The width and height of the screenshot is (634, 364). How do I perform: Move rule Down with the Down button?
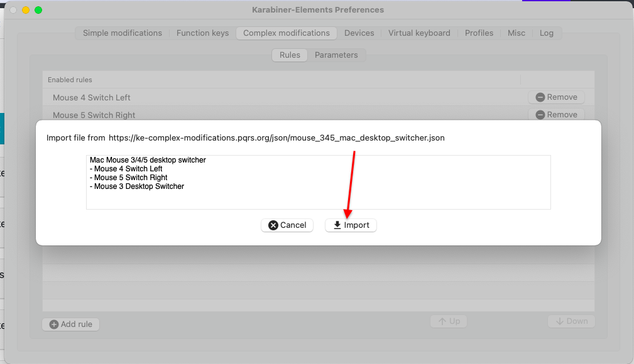click(x=571, y=321)
